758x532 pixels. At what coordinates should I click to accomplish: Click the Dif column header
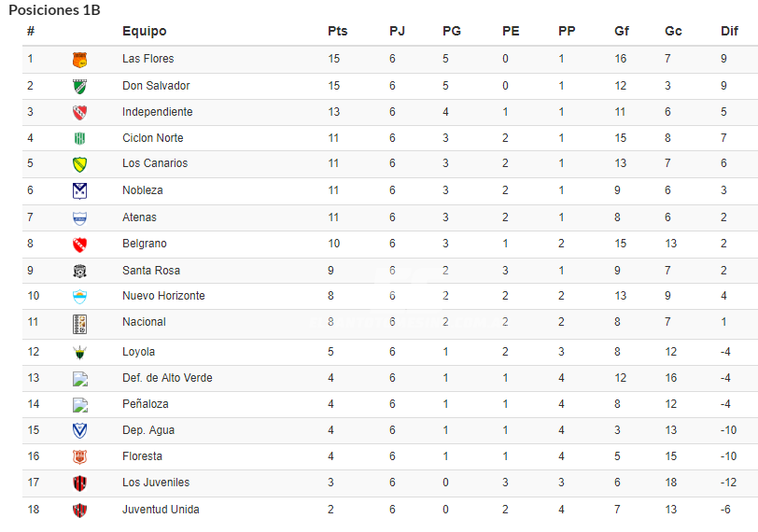729,31
